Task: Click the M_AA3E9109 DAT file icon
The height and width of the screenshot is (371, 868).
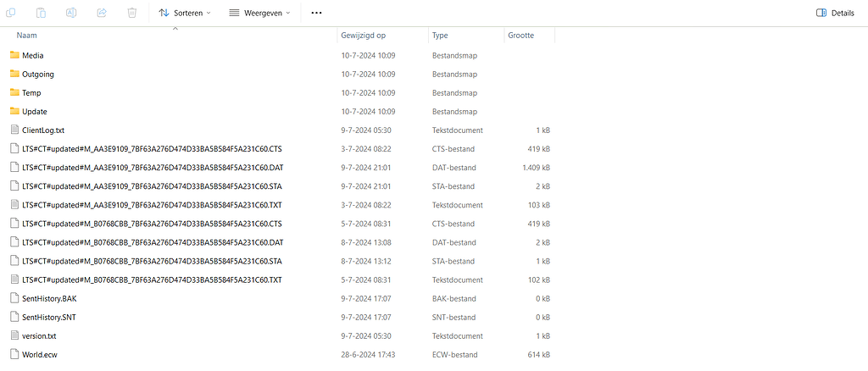Action: 15,167
